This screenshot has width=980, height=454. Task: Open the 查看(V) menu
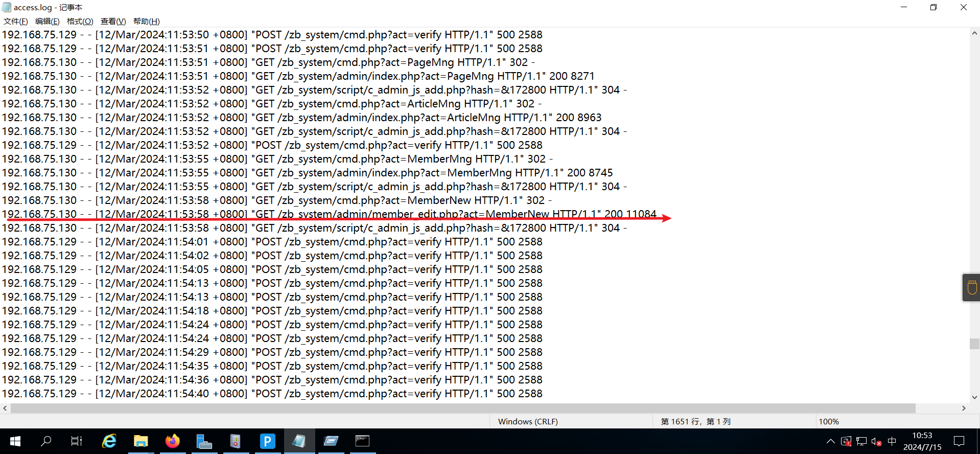[113, 21]
